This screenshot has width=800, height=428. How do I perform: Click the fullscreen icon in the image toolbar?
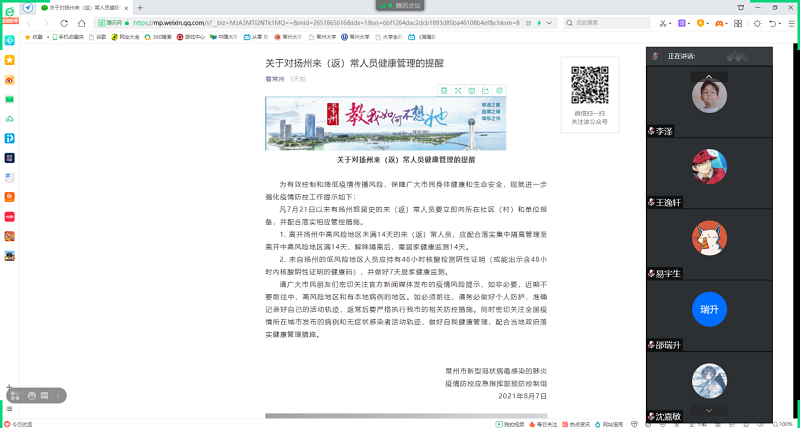(458, 90)
